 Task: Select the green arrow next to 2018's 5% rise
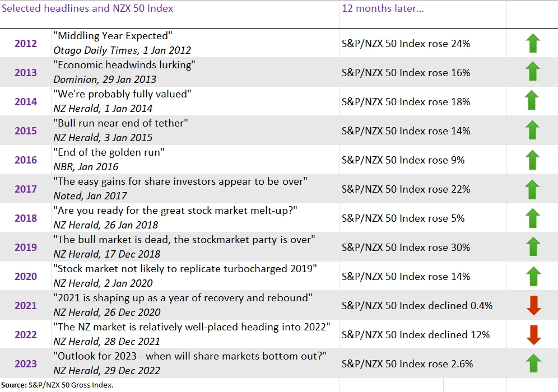[532, 218]
